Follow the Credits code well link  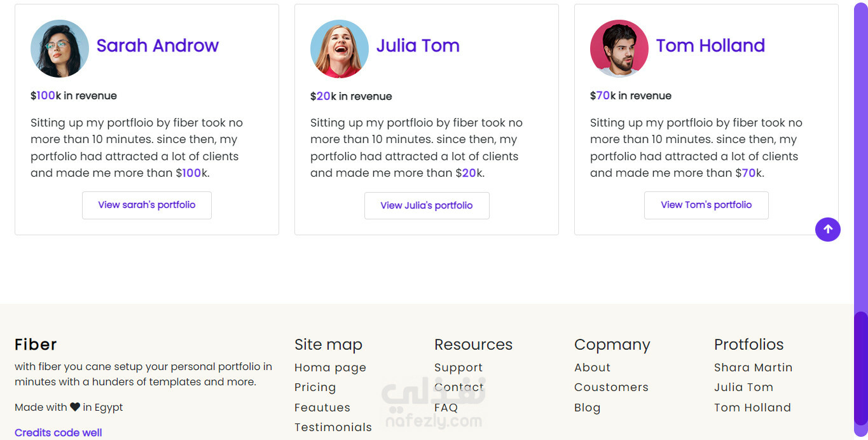[59, 432]
